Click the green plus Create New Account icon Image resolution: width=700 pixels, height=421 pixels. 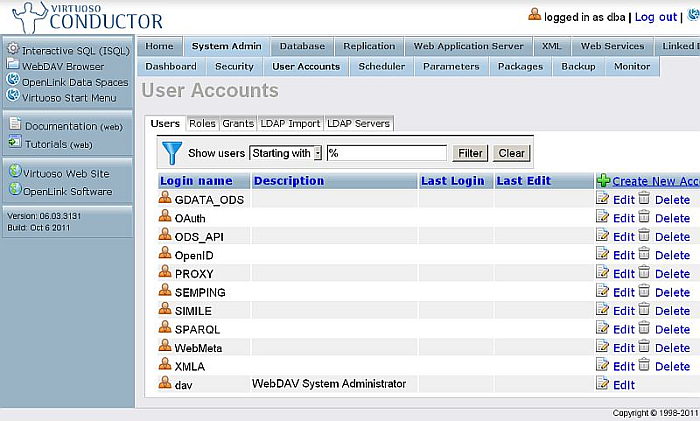pyautogui.click(x=603, y=180)
